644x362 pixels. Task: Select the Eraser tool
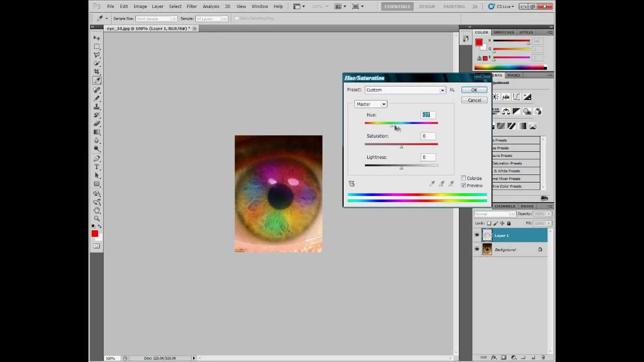97,124
